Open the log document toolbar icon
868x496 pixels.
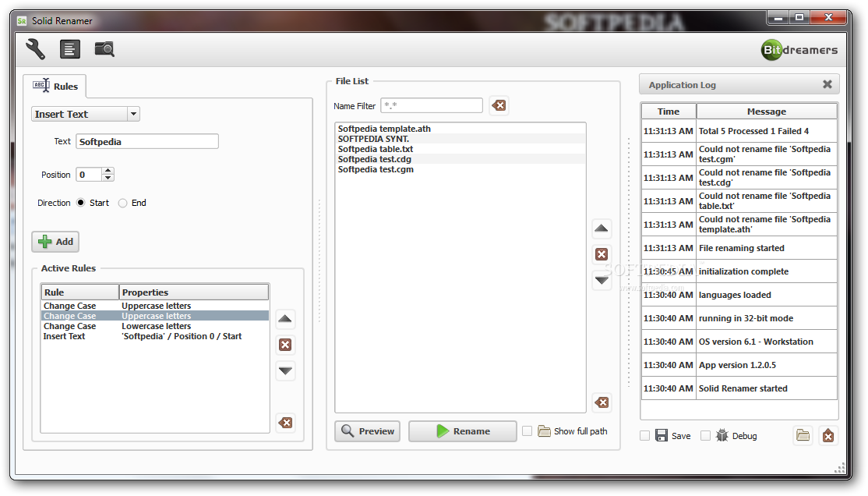pos(70,49)
